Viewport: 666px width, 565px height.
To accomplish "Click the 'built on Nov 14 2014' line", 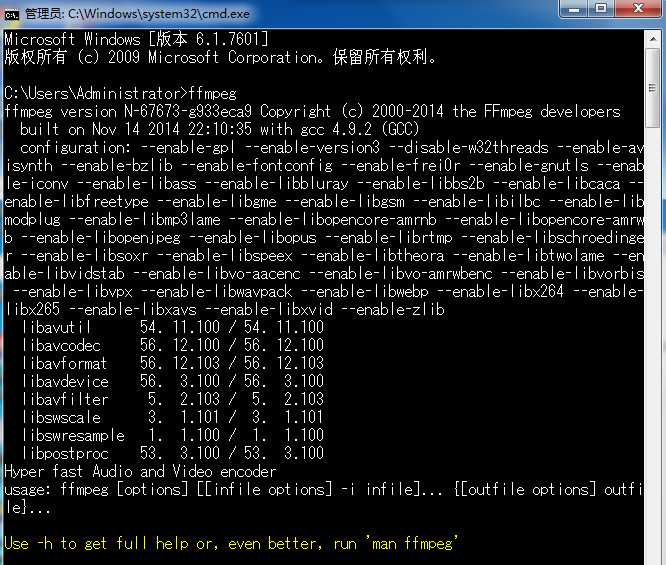I will (219, 129).
